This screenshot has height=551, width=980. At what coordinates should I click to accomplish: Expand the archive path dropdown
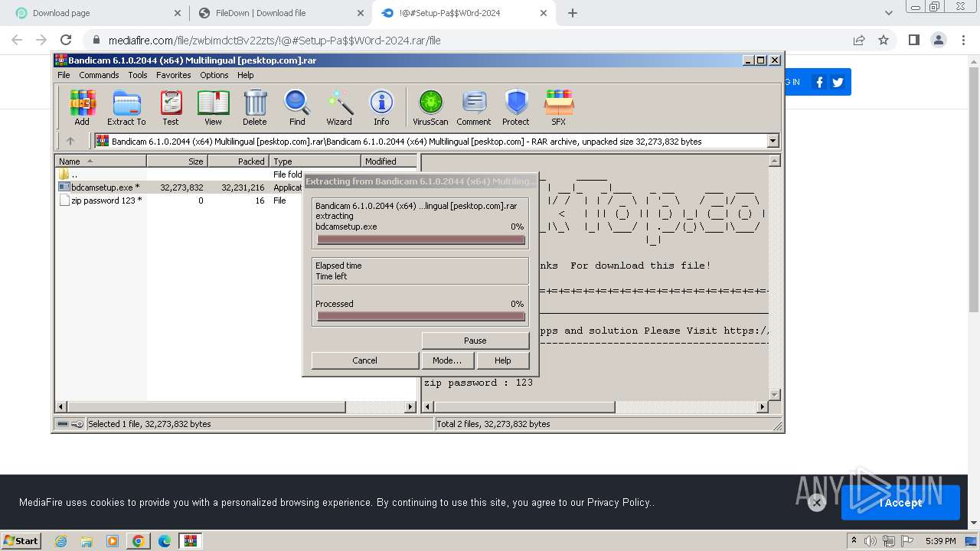coord(773,141)
